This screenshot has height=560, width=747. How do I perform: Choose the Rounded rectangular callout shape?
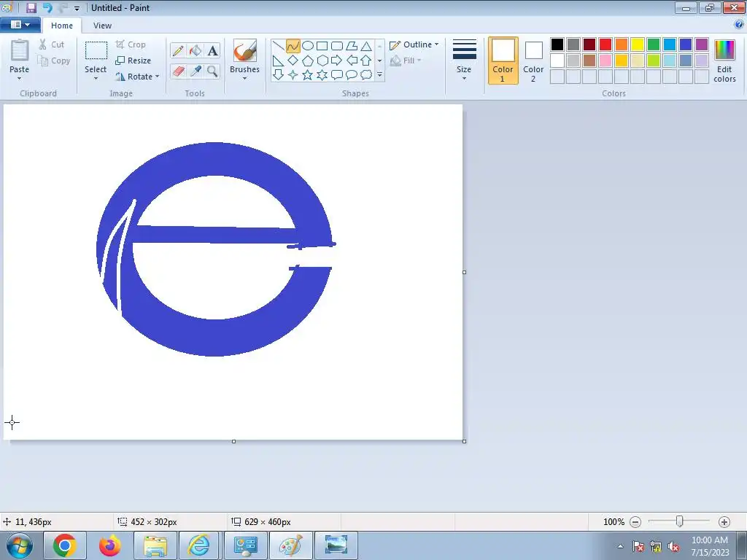click(337, 75)
